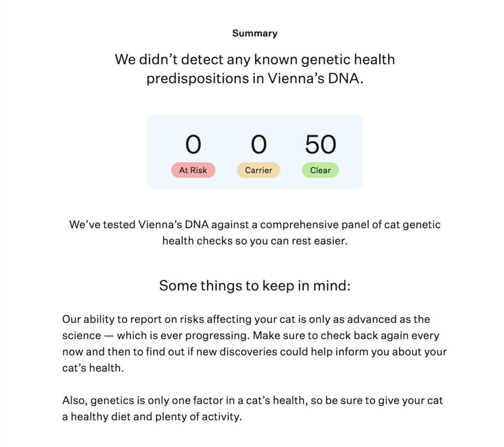The height and width of the screenshot is (447, 504).
Task: Click the Summary heading
Action: coord(255,33)
